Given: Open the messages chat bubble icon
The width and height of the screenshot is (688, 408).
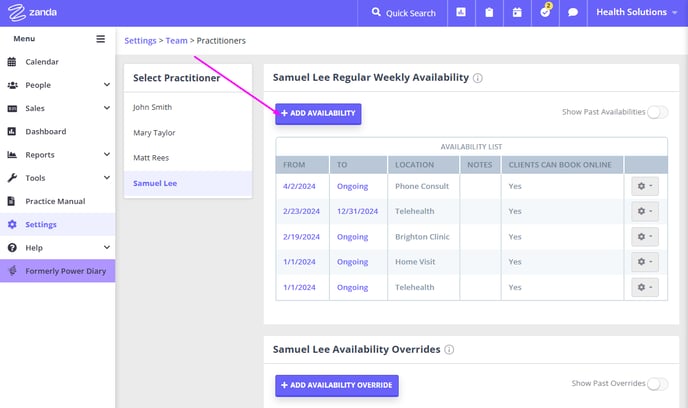Looking at the screenshot, I should coord(573,12).
